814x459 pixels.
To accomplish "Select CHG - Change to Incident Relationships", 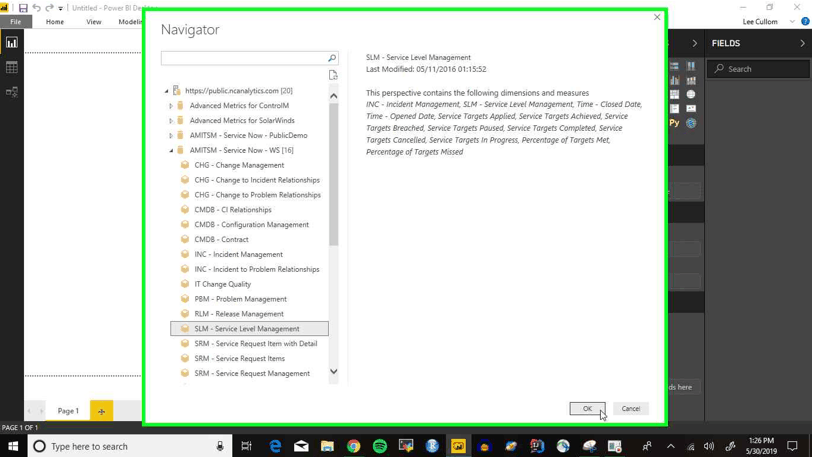I will [257, 180].
